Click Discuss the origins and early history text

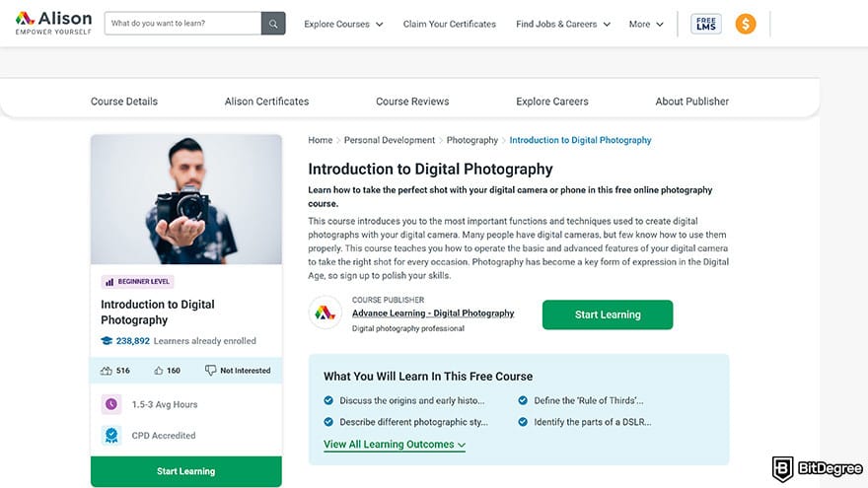pos(412,400)
